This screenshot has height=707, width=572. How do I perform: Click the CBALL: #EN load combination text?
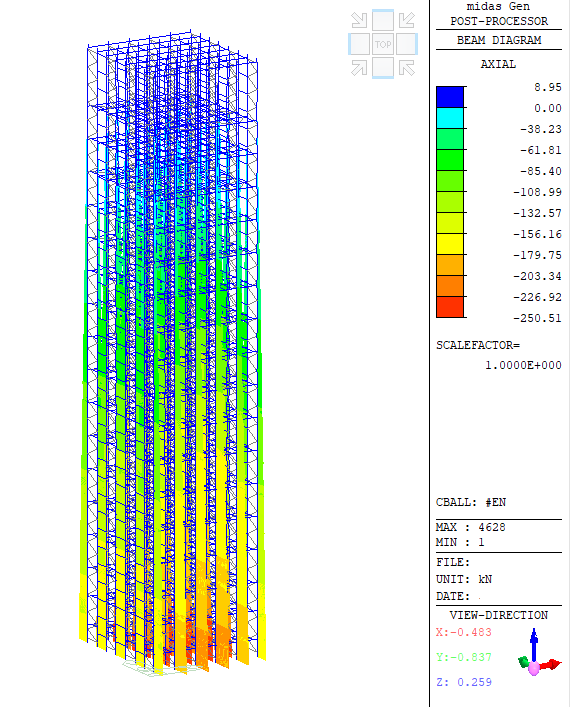[x=471, y=502]
